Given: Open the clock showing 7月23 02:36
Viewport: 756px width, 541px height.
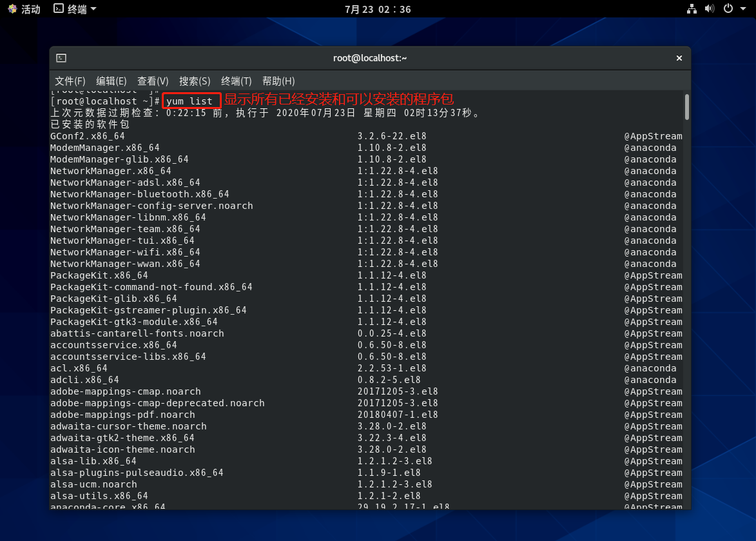Looking at the screenshot, I should 378,9.
